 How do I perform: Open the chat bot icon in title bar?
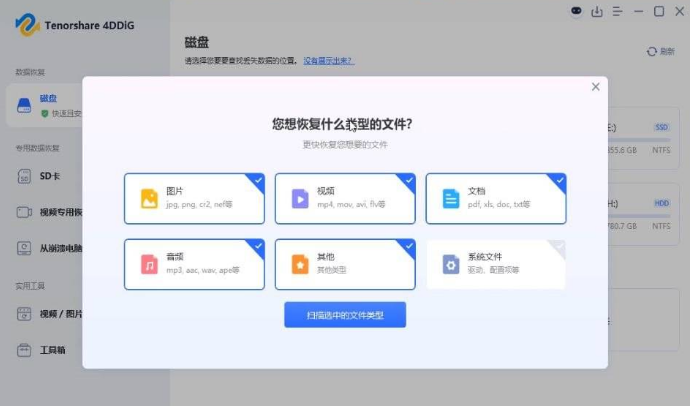[576, 11]
